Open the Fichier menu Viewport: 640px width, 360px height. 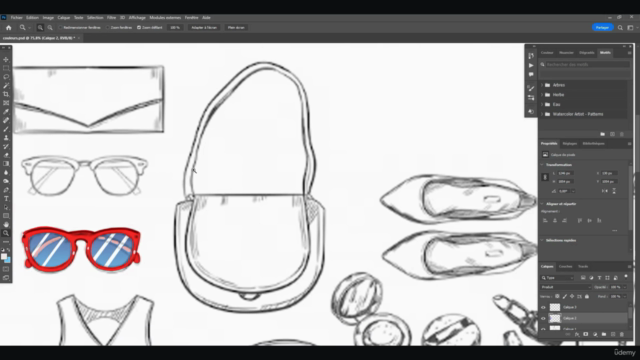(x=16, y=18)
